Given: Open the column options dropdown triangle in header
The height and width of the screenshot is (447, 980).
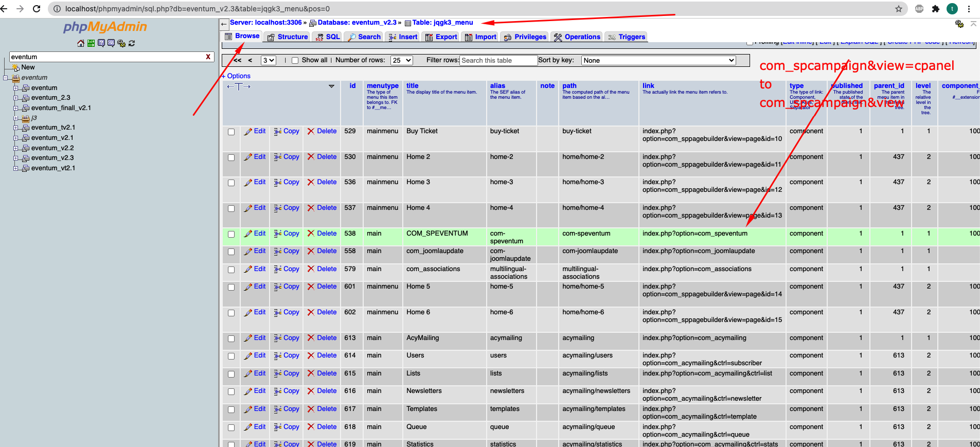Looking at the screenshot, I should 331,86.
